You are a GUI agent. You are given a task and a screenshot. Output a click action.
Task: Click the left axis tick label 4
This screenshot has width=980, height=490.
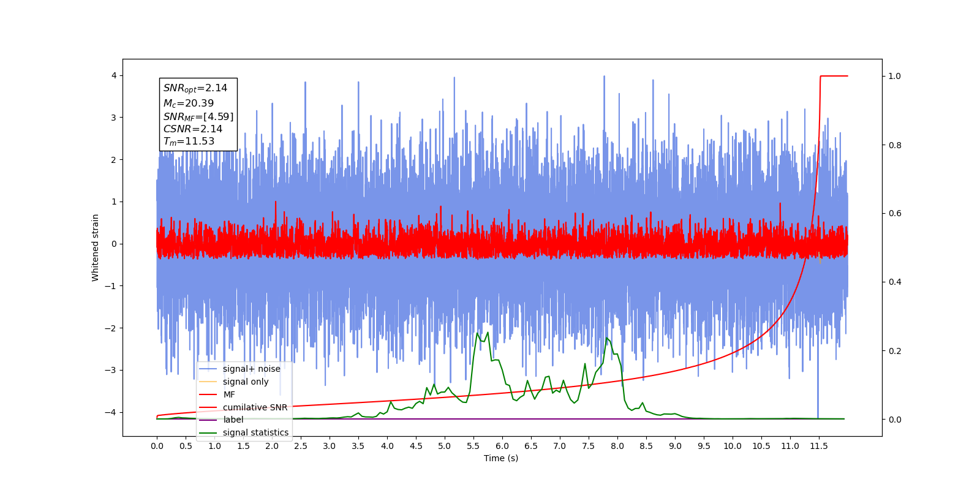pyautogui.click(x=114, y=76)
